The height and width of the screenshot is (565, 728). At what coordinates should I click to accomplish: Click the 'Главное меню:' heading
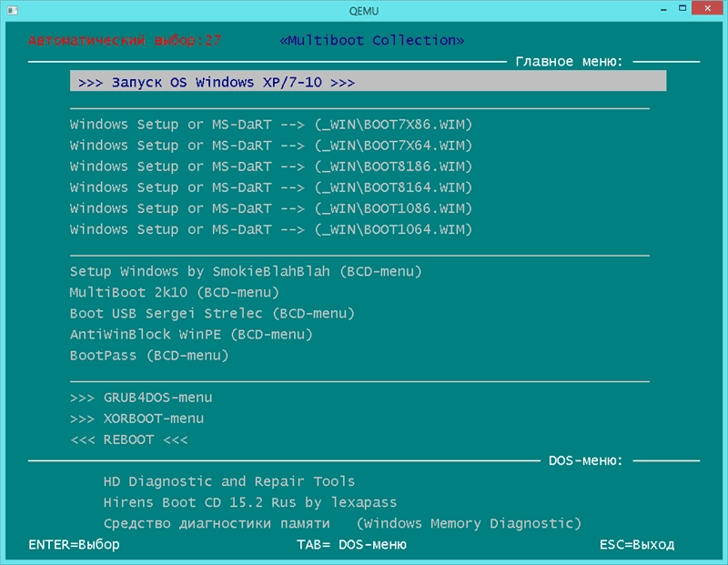point(569,61)
